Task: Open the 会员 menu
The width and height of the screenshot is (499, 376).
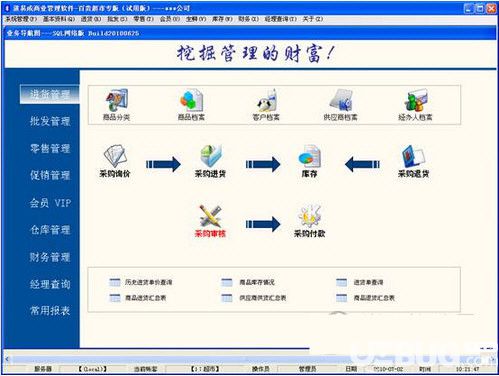Action: click(170, 19)
